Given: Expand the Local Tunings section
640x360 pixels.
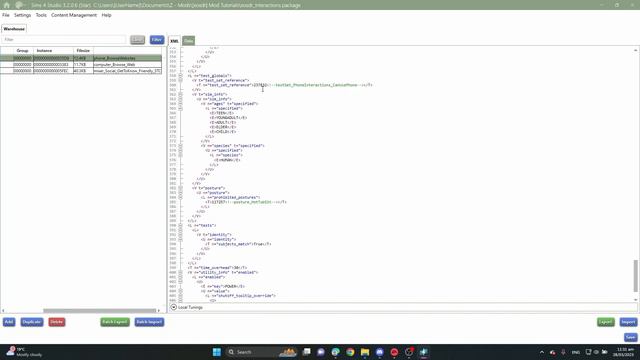Looking at the screenshot, I should (x=173, y=307).
